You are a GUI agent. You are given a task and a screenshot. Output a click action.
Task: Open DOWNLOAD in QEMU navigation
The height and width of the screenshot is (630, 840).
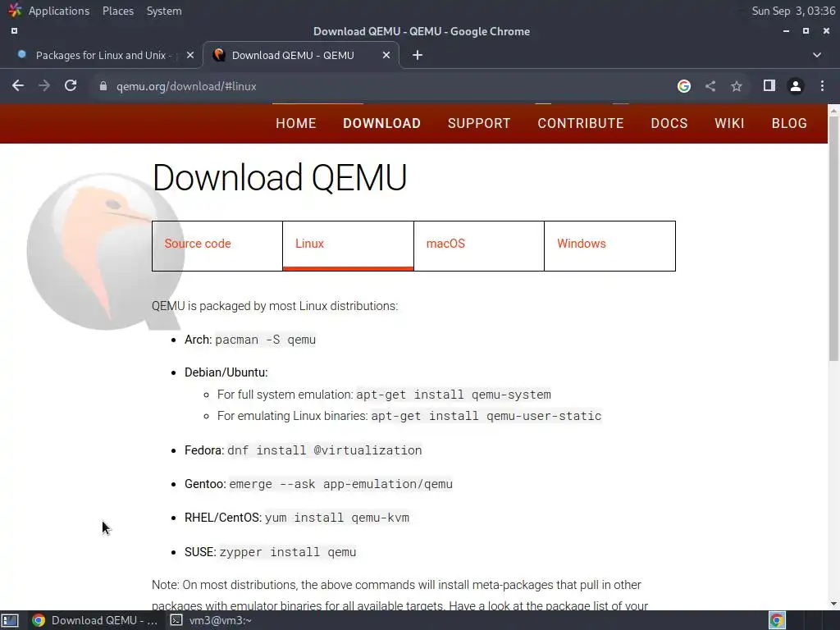pos(381,123)
